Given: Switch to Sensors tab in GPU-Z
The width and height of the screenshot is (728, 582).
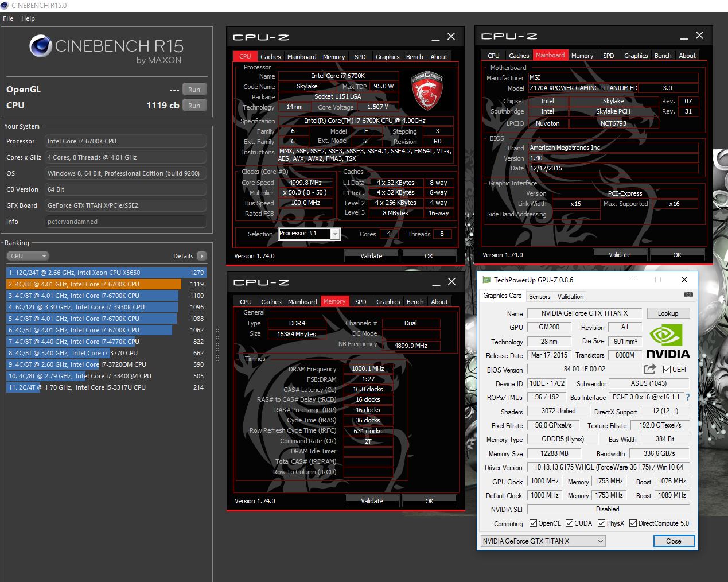Looking at the screenshot, I should (539, 297).
